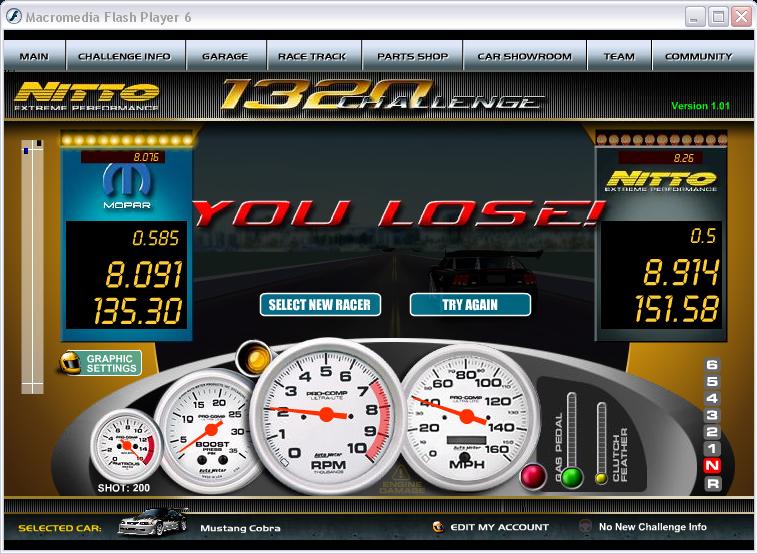757x554 pixels.
Task: Click the No New Challenge Info link
Action: pos(652,527)
